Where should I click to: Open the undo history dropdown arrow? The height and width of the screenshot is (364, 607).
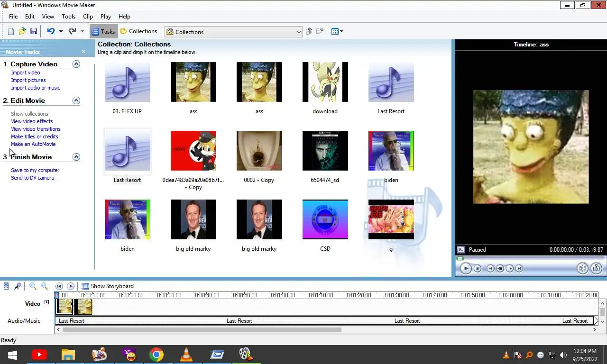tap(61, 31)
